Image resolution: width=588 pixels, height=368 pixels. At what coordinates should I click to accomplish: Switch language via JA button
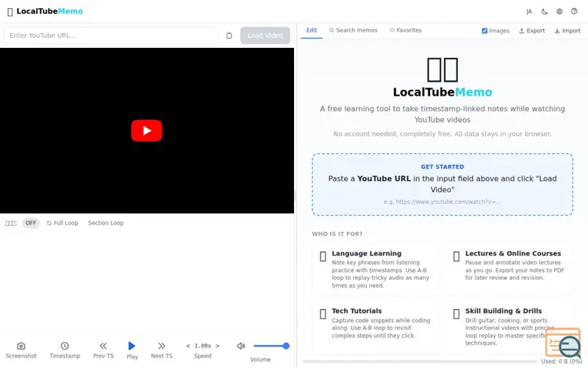(x=529, y=12)
